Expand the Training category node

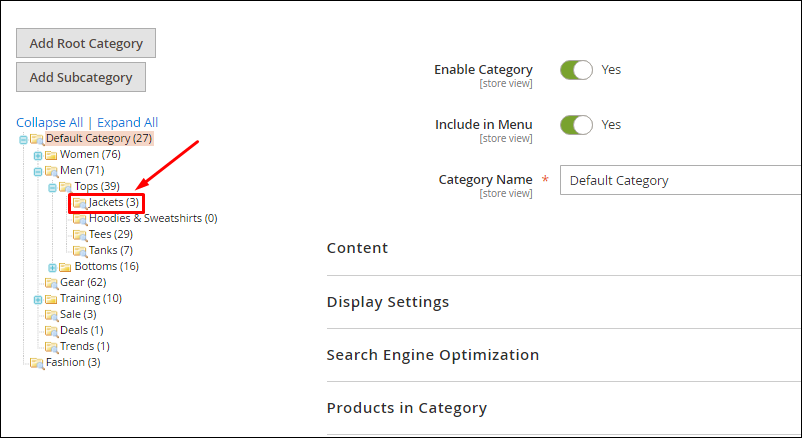click(38, 299)
